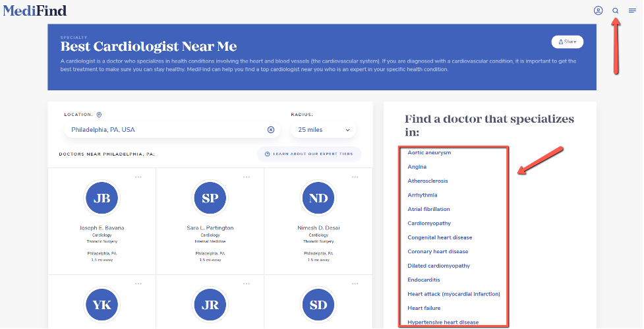644x329 pixels.
Task: Select the Aortic aneurysm specialty link
Action: click(429, 152)
